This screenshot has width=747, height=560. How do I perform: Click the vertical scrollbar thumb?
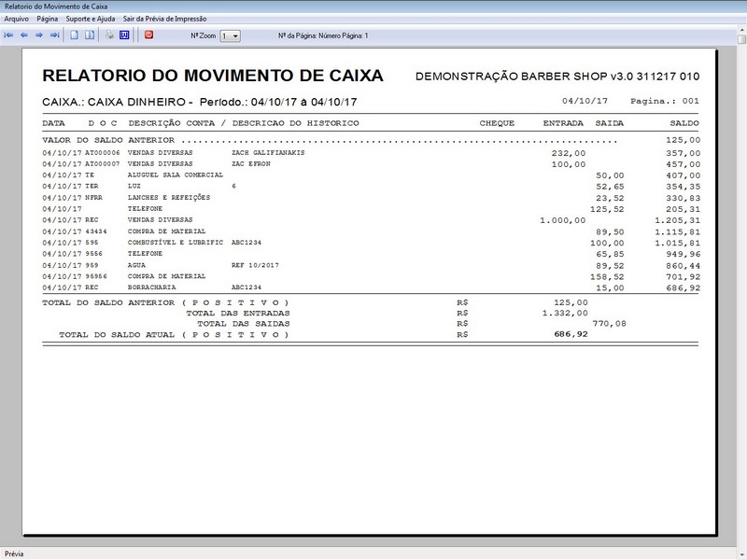tap(741, 39)
